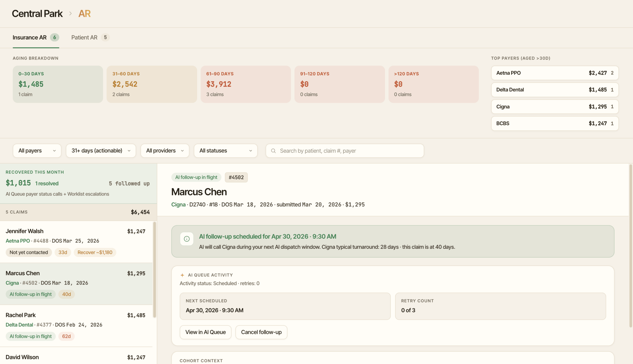This screenshot has width=633, height=364.
Task: Click the 33d age pill
Action: [x=63, y=252]
